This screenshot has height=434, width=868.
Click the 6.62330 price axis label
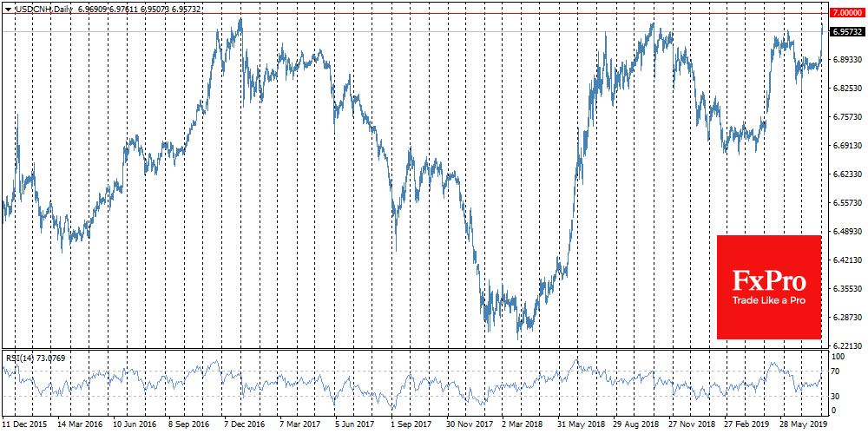pyautogui.click(x=847, y=174)
